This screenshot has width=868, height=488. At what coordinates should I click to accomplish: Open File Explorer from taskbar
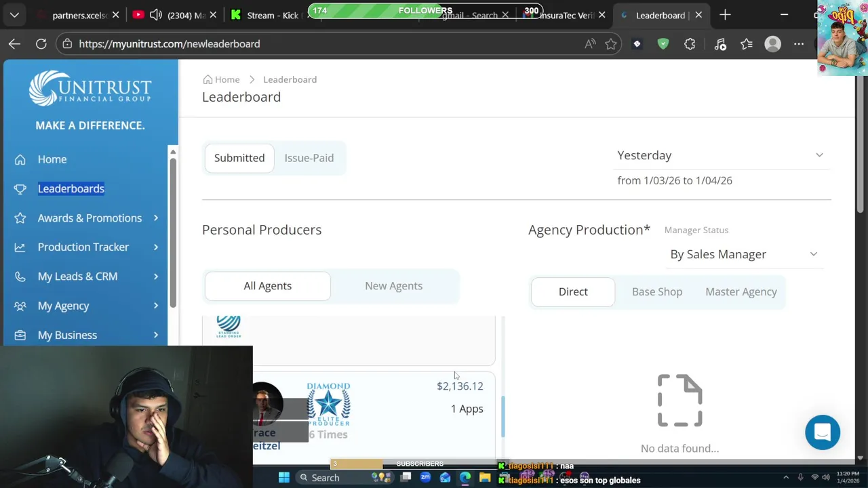485,478
